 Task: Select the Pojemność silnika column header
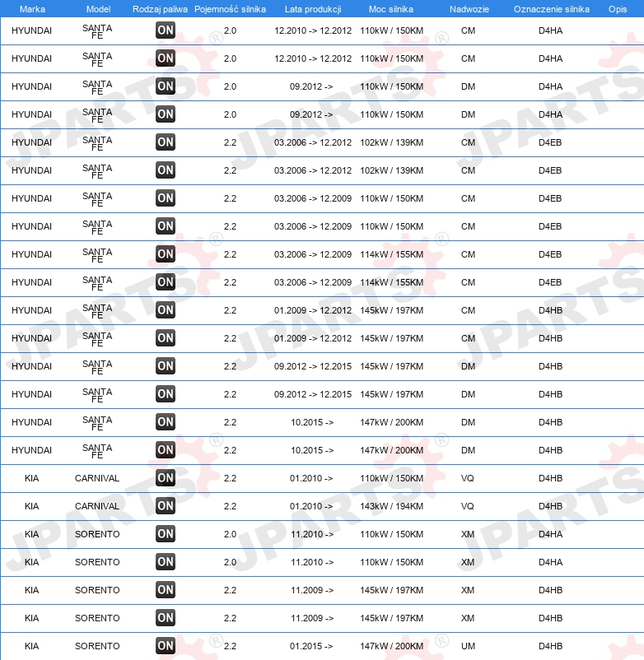click(230, 9)
